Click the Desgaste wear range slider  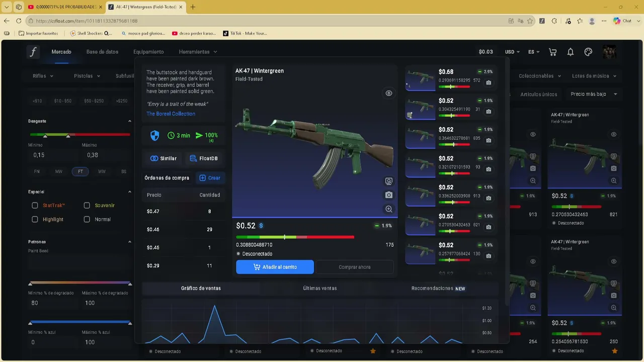(x=80, y=134)
